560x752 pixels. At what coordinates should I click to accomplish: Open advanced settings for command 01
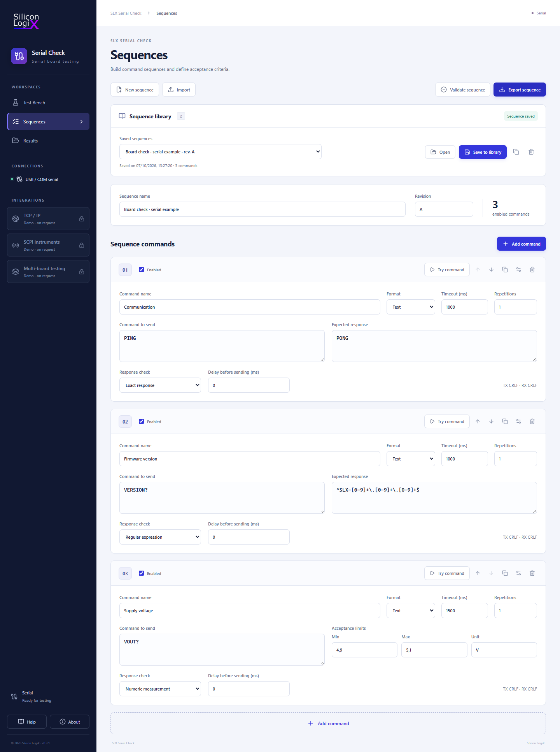(x=519, y=270)
